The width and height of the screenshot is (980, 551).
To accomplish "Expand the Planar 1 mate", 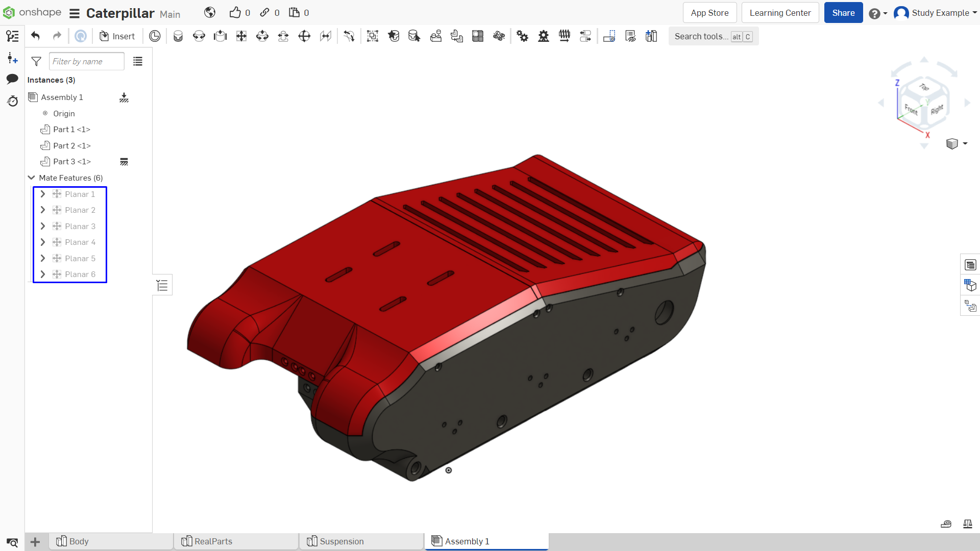I will [43, 194].
